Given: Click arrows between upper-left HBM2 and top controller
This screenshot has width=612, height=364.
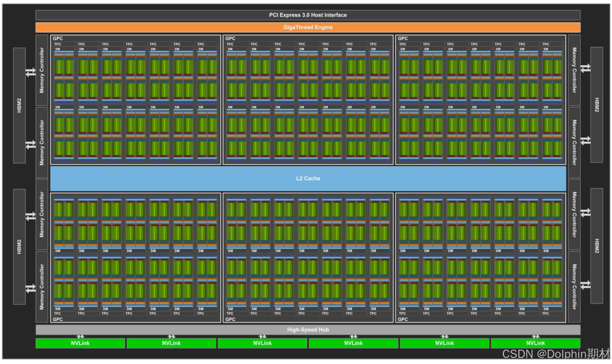Looking at the screenshot, I should click(31, 72).
